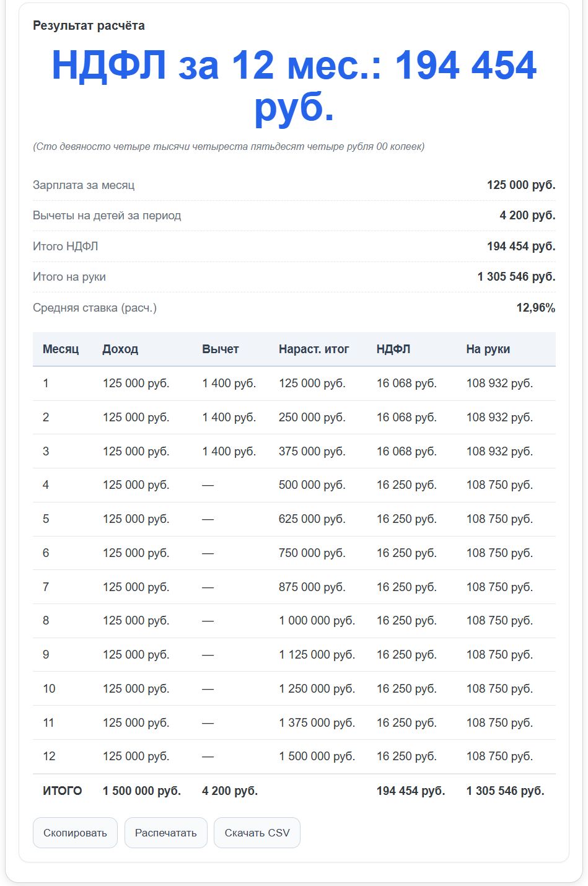Screen dimensions: 588x886
Task: Click the Зарплата за месяц value 125 000 руб.
Action: [521, 185]
